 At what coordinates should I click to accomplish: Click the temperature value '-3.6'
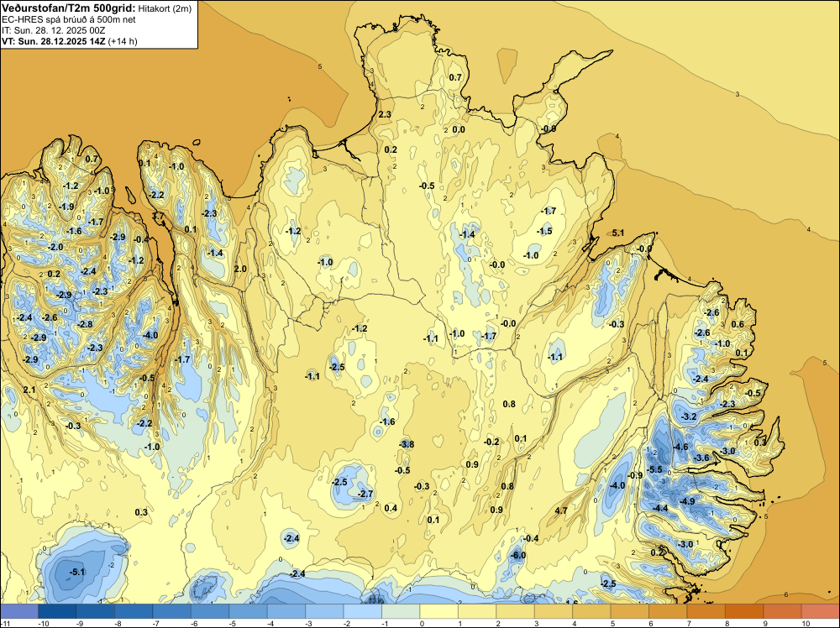pos(701,458)
